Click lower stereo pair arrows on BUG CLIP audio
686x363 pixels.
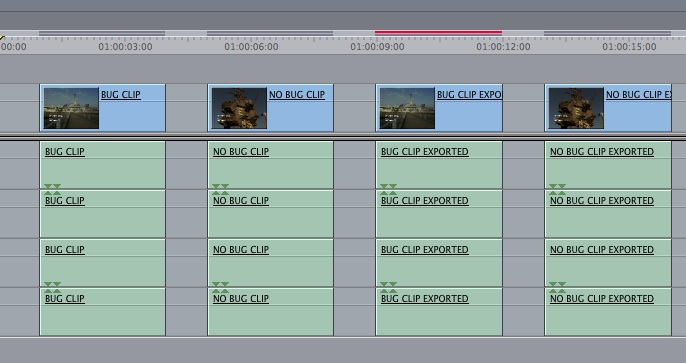(52, 287)
